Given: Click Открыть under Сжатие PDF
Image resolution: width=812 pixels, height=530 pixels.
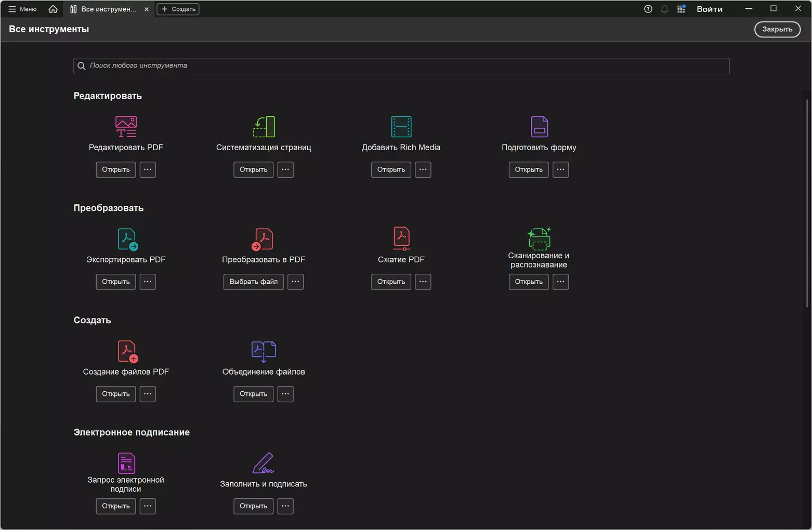Looking at the screenshot, I should pos(391,282).
